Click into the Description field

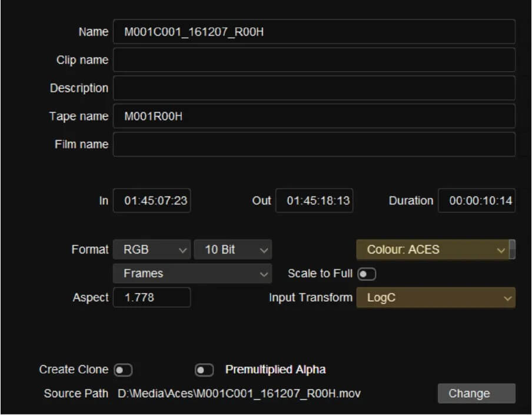314,88
